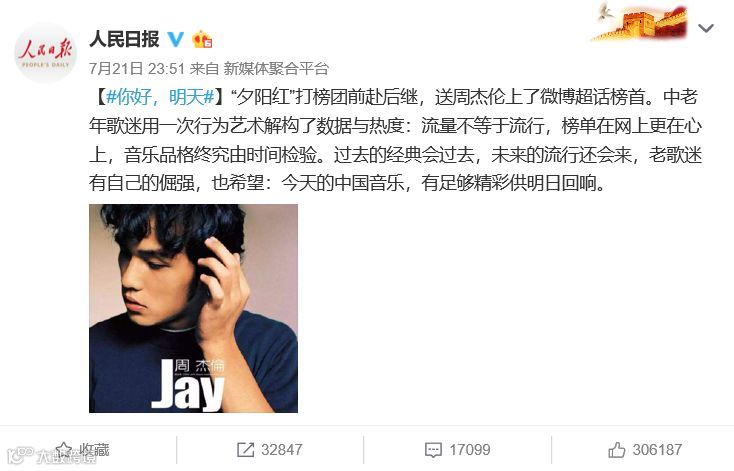
Task: Click the repost arrow icon
Action: pyautogui.click(x=245, y=450)
